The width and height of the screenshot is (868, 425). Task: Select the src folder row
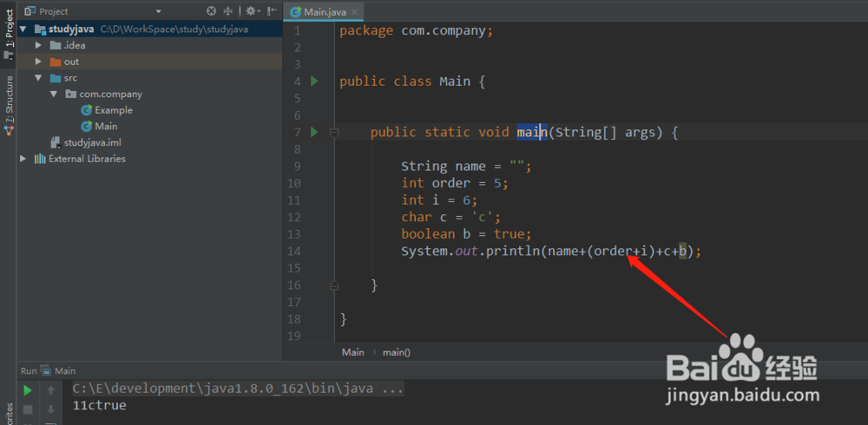pyautogui.click(x=149, y=78)
